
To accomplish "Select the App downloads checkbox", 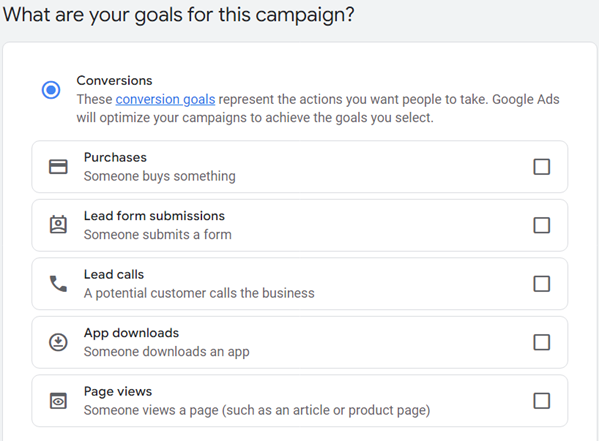I will pyautogui.click(x=541, y=342).
